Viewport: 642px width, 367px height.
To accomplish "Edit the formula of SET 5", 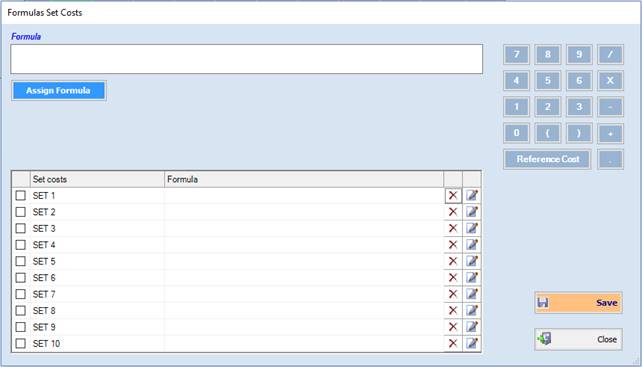I will [x=472, y=261].
